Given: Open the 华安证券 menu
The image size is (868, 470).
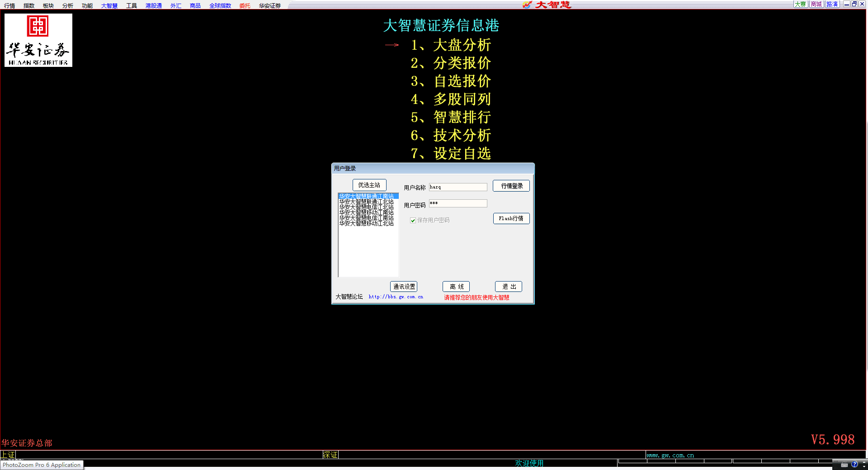Looking at the screenshot, I should coord(270,6).
